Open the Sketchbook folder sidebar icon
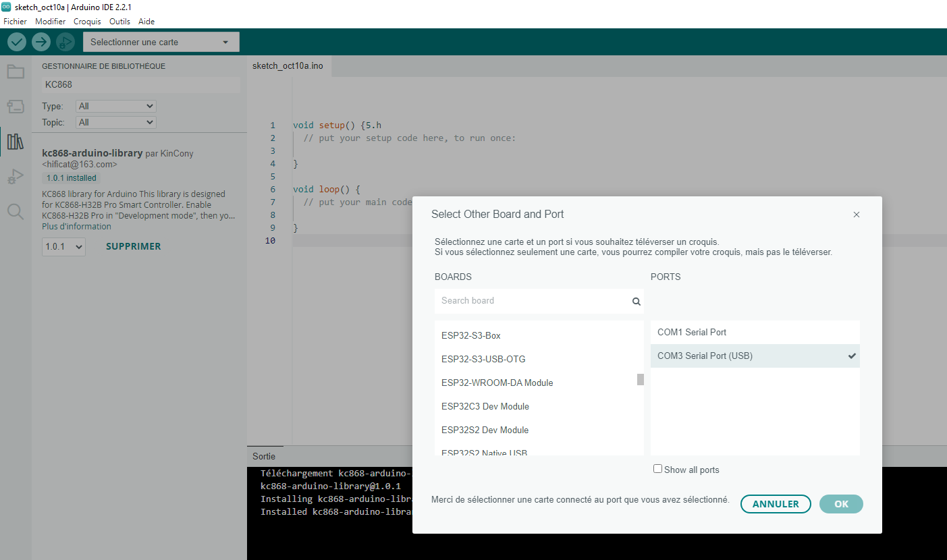The height and width of the screenshot is (560, 947). coord(16,72)
